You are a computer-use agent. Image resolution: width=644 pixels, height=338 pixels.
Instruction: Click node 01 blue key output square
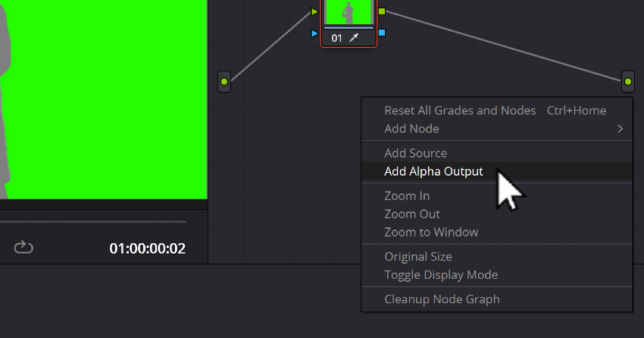[382, 33]
